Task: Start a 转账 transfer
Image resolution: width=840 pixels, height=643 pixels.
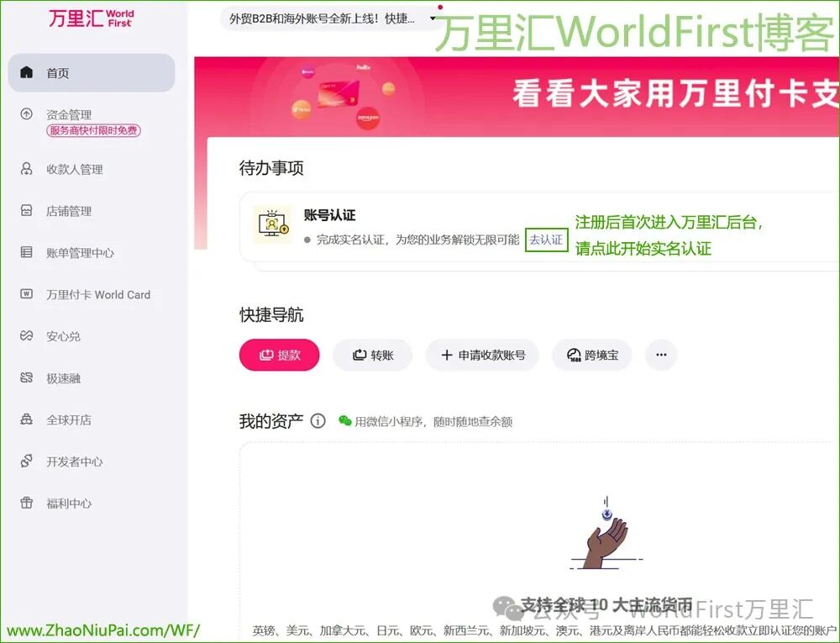Action: pyautogui.click(x=372, y=355)
